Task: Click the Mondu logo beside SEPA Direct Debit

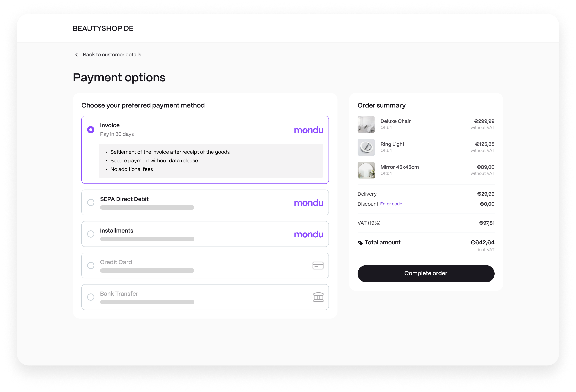Action: pyautogui.click(x=309, y=203)
